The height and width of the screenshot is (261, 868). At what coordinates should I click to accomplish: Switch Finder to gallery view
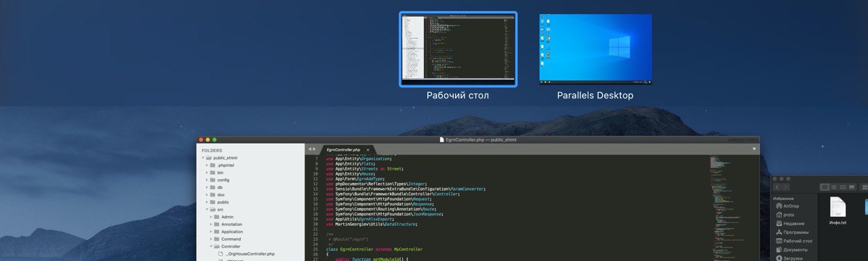click(x=852, y=186)
